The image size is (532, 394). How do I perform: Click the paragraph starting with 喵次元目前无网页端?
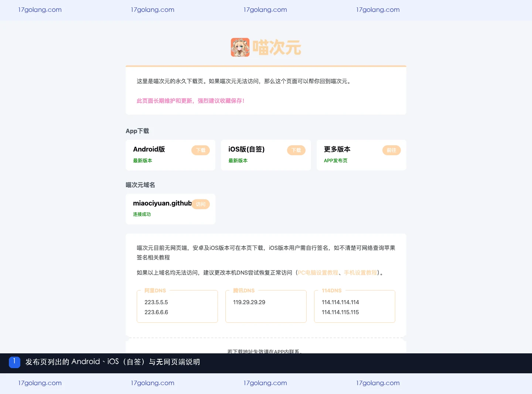[266, 253]
